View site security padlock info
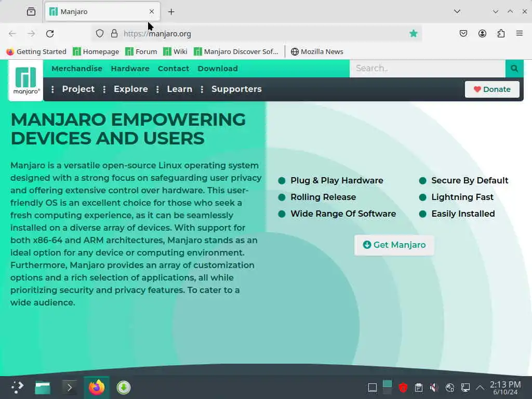 point(114,33)
